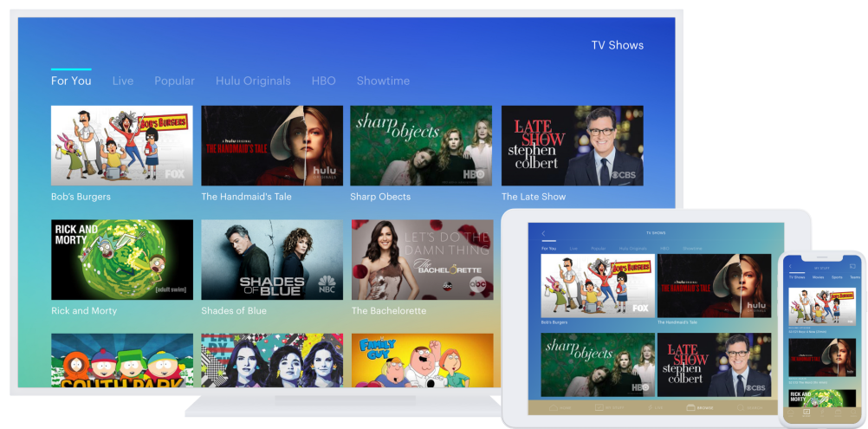
Task: Tap the Live lightning icon on the phone
Action: tap(822, 412)
